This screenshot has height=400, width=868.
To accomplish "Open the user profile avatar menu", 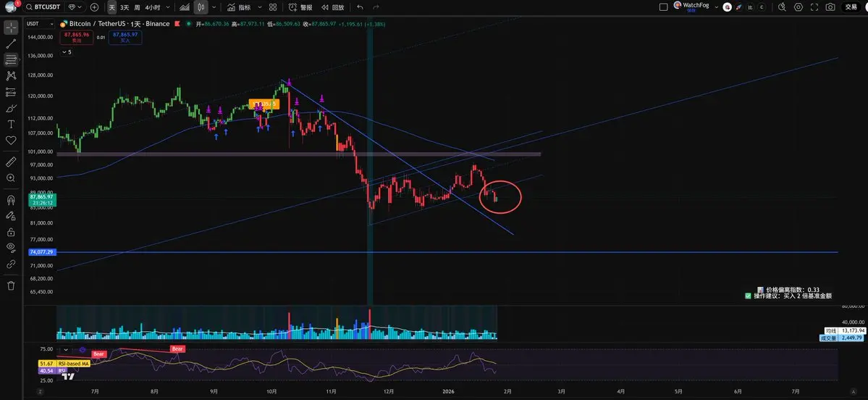I will pos(11,7).
